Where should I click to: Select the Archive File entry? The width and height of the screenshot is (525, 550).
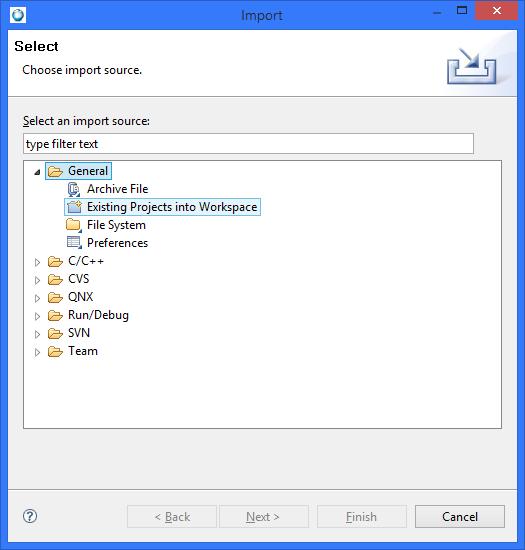[x=117, y=189]
